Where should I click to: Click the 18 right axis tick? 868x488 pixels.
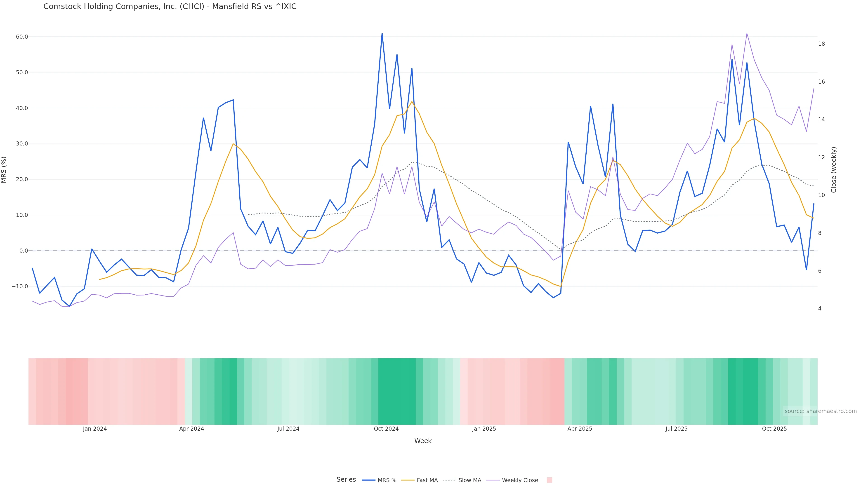[x=821, y=44]
